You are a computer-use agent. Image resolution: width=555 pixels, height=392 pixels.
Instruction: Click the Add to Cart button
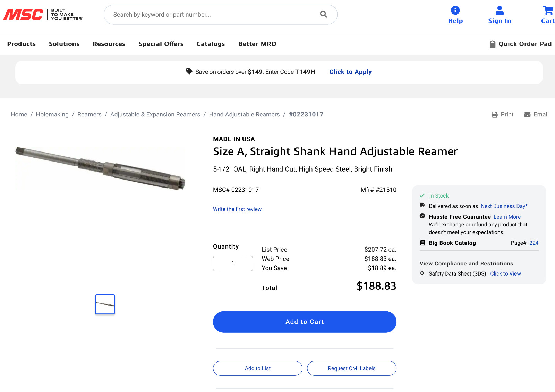pyautogui.click(x=305, y=322)
